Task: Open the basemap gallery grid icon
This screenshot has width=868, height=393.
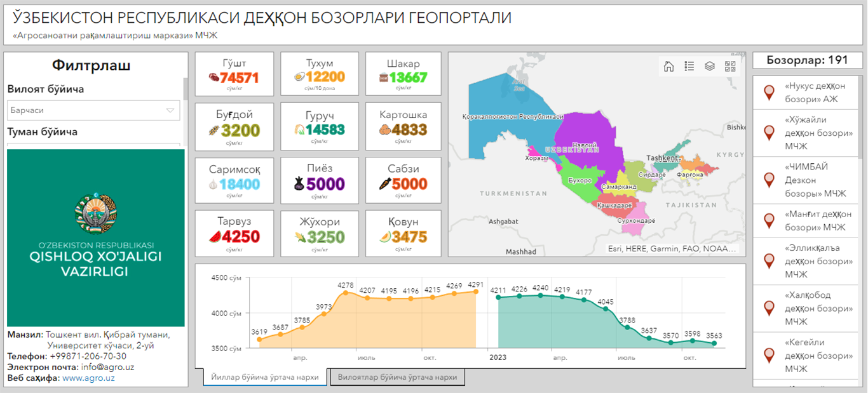Action: pos(730,66)
